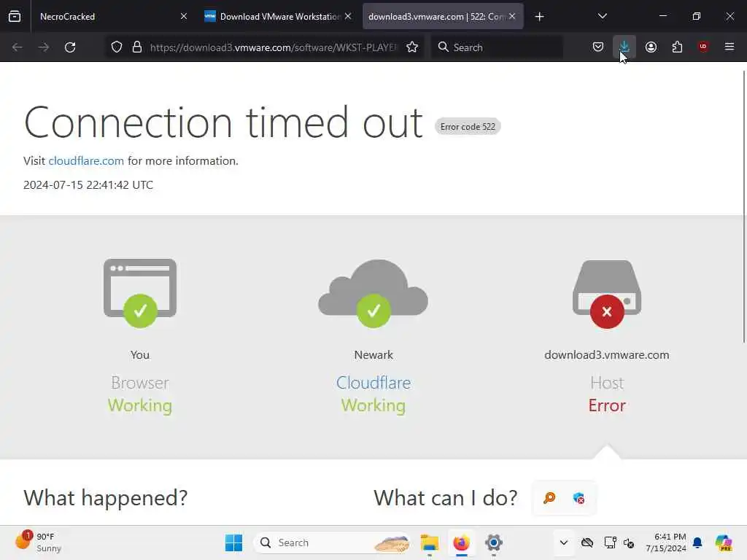747x560 pixels.
Task: Go back to previous page
Action: coord(18,47)
